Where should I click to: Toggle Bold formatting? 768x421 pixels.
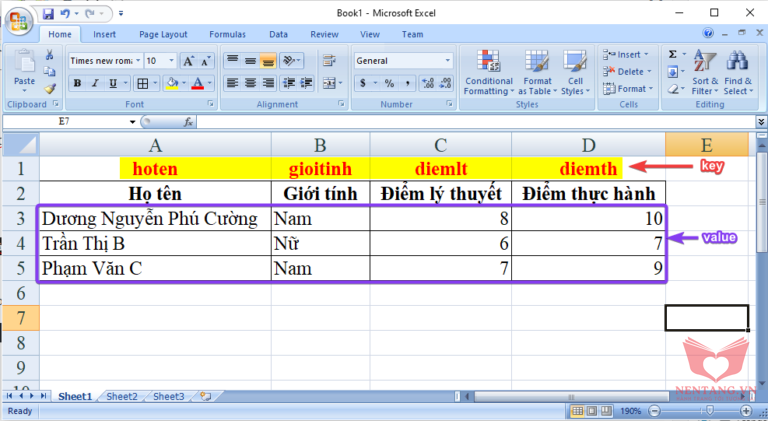(76, 84)
